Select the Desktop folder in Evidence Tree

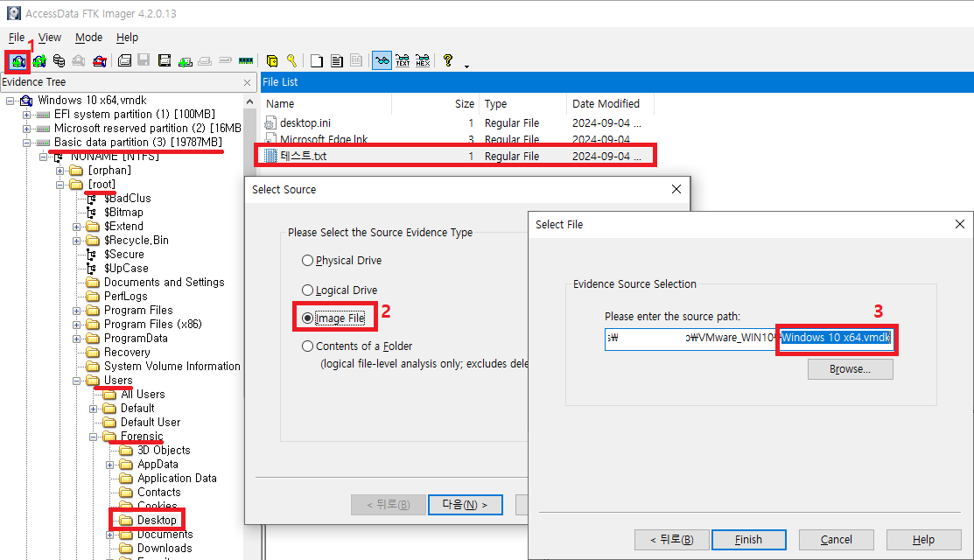click(x=156, y=521)
